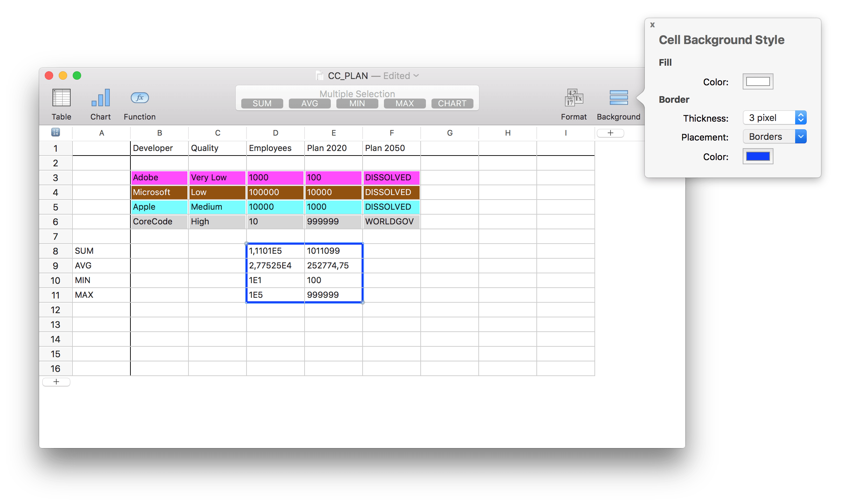Image resolution: width=842 pixels, height=504 pixels.
Task: Click the Function fx icon
Action: coord(140,98)
